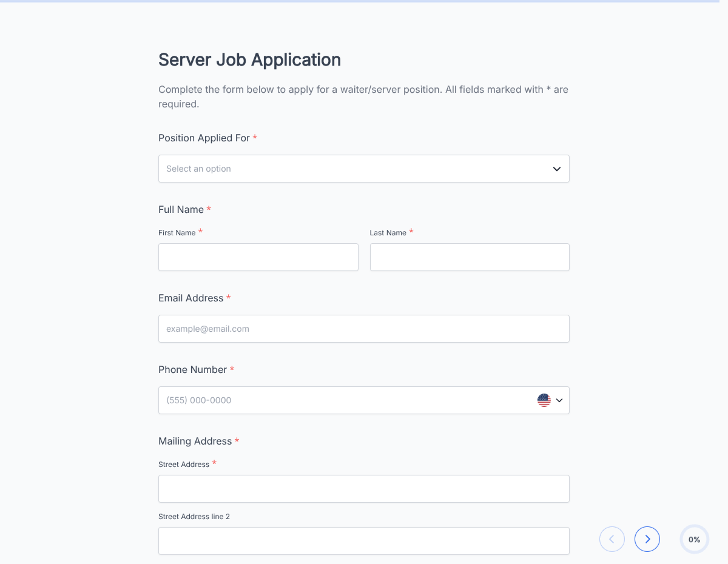Click the Last Name sublabel

pyautogui.click(x=388, y=233)
